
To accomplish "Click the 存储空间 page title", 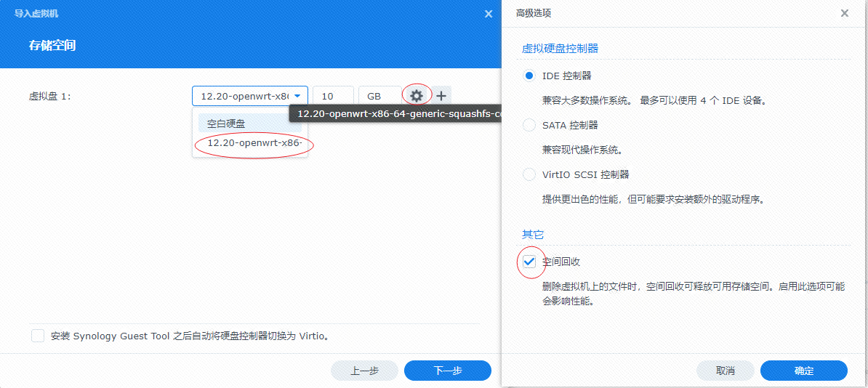I will [52, 45].
